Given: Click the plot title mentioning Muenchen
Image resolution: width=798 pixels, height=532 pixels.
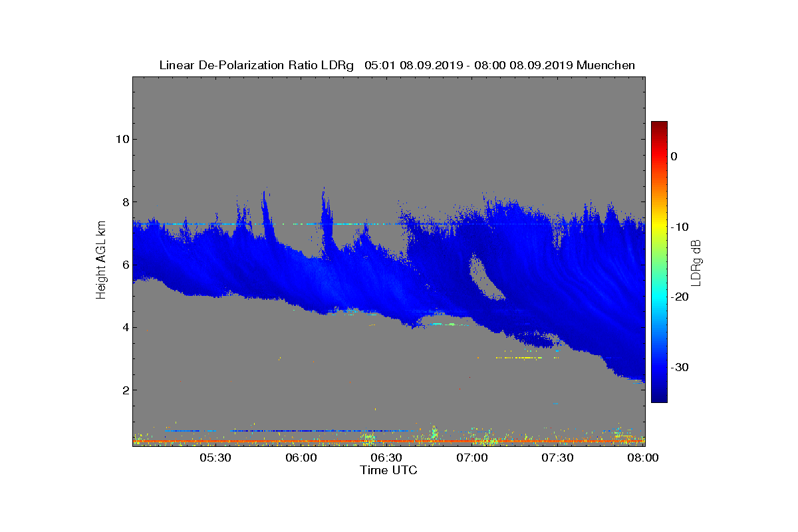Looking at the screenshot, I should pos(397,65).
